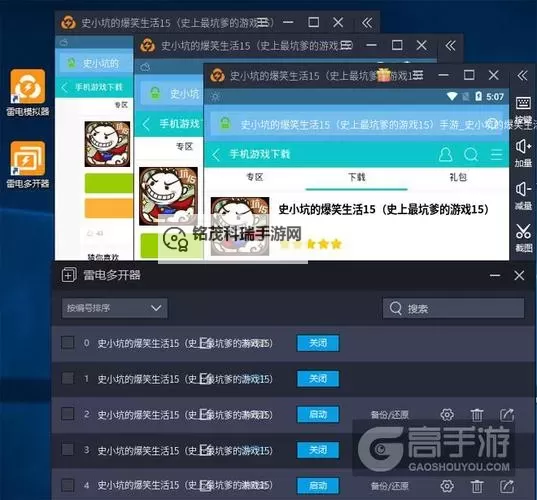
Task: Click the star rating under the game title
Action: pyautogui.click(x=311, y=244)
